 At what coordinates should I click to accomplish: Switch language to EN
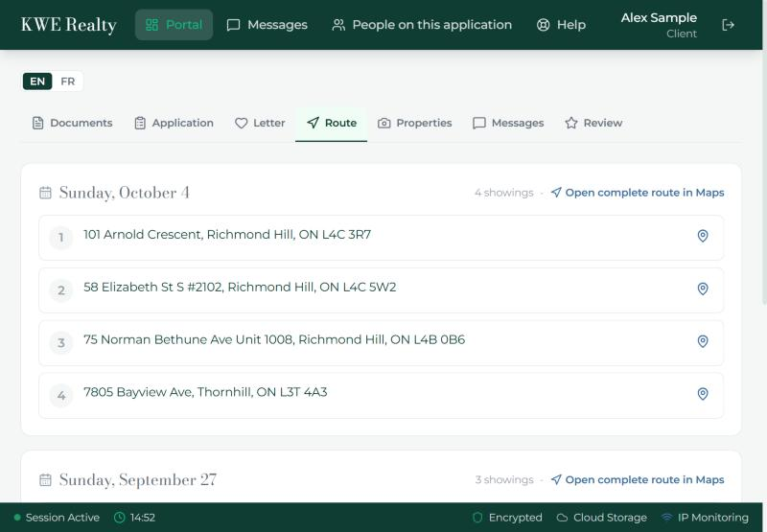(x=37, y=81)
